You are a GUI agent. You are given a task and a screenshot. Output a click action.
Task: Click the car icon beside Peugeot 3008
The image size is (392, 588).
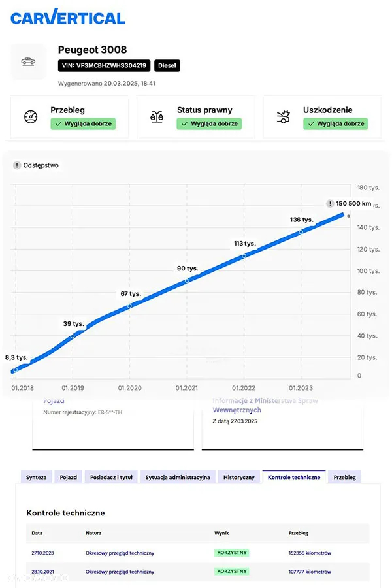tap(28, 61)
